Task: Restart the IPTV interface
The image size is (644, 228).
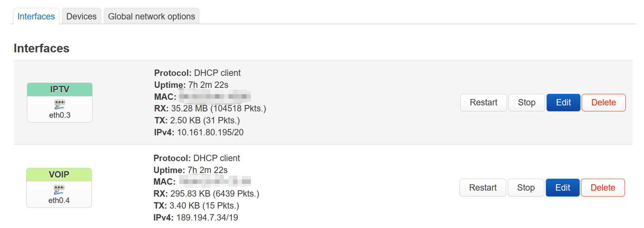Action: 483,103
